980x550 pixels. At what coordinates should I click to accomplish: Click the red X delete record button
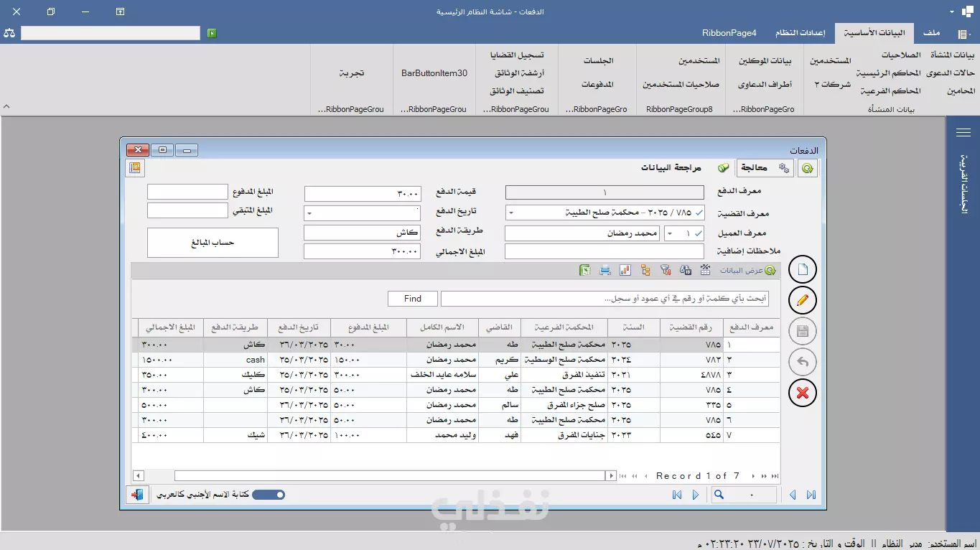pyautogui.click(x=803, y=393)
